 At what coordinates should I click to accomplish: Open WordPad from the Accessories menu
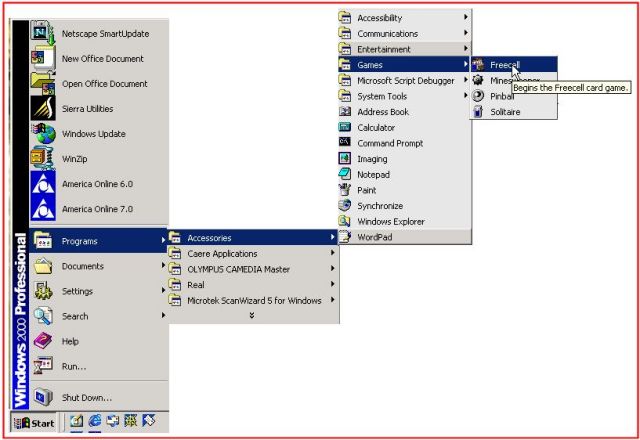[x=377, y=237]
